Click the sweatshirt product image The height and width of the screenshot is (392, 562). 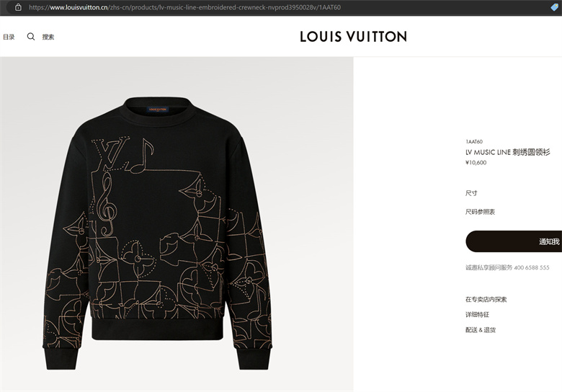coord(158,233)
